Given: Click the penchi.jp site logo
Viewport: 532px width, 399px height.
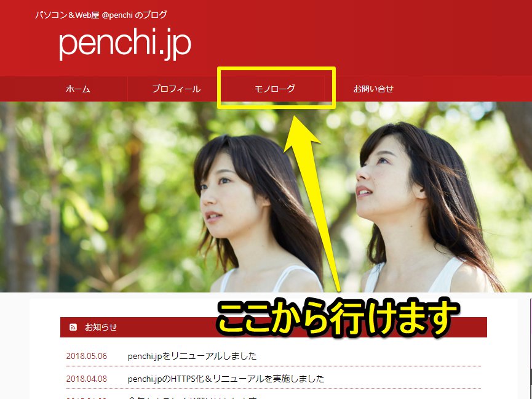Looking at the screenshot, I should pos(124,44).
